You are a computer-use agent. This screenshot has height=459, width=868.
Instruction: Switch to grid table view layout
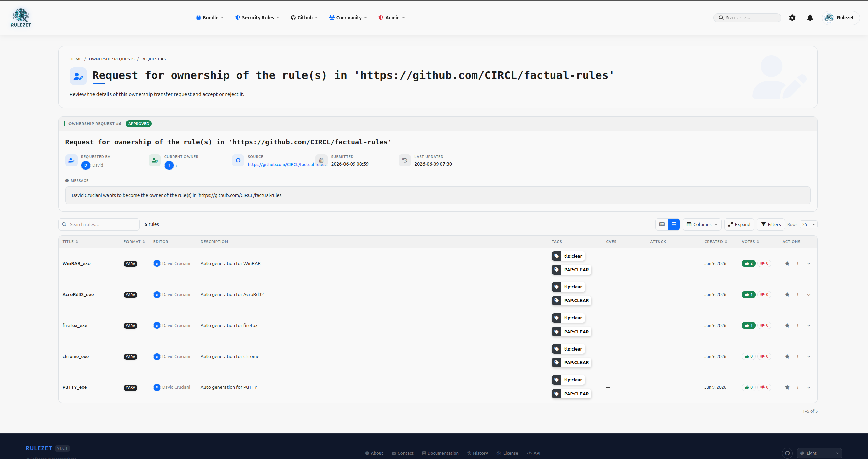pos(674,224)
